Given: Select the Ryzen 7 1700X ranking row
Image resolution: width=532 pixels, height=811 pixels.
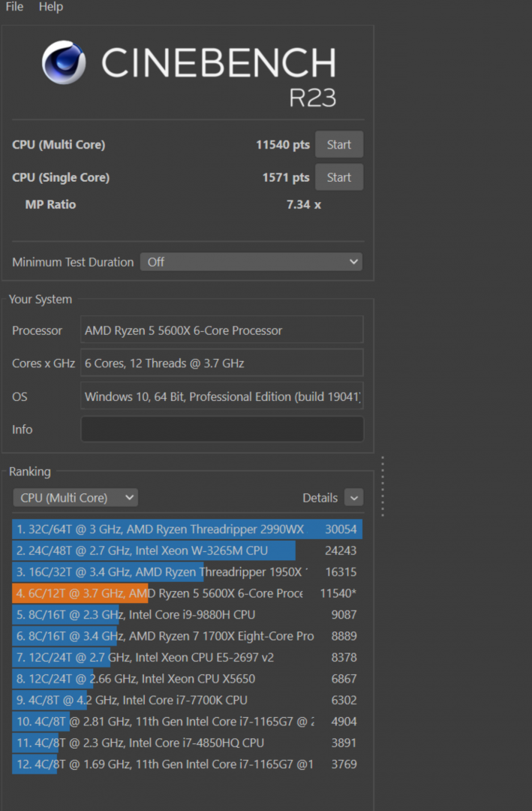Looking at the screenshot, I should (x=187, y=636).
